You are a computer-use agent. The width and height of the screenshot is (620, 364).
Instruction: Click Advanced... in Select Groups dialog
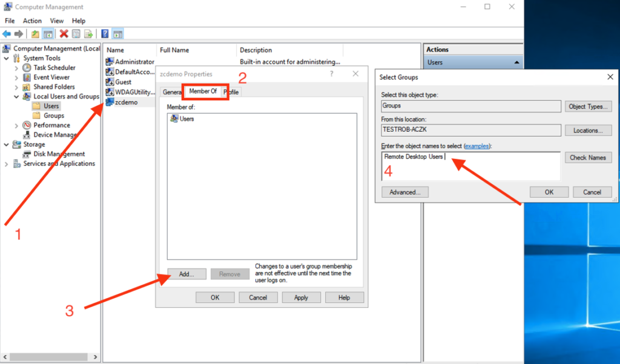click(x=405, y=192)
